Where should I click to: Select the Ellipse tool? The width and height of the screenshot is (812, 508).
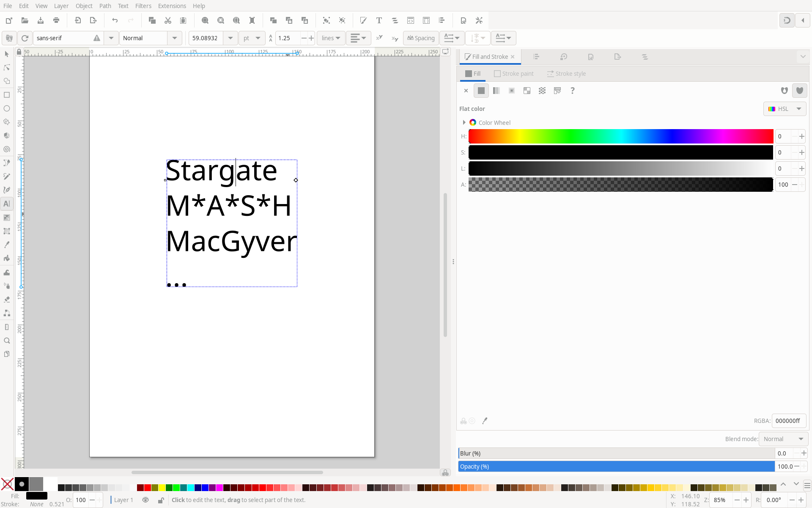pos(7,109)
